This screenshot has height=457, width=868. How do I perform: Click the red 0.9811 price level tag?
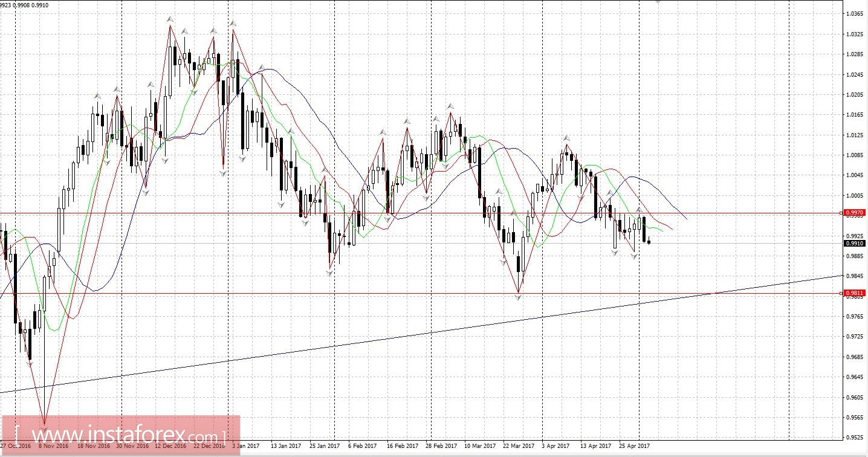click(x=855, y=293)
